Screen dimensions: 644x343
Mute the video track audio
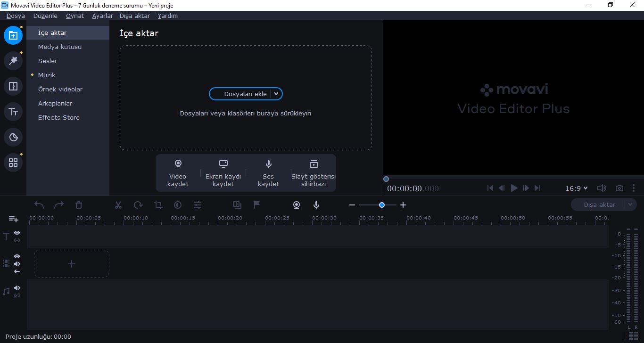pyautogui.click(x=17, y=264)
